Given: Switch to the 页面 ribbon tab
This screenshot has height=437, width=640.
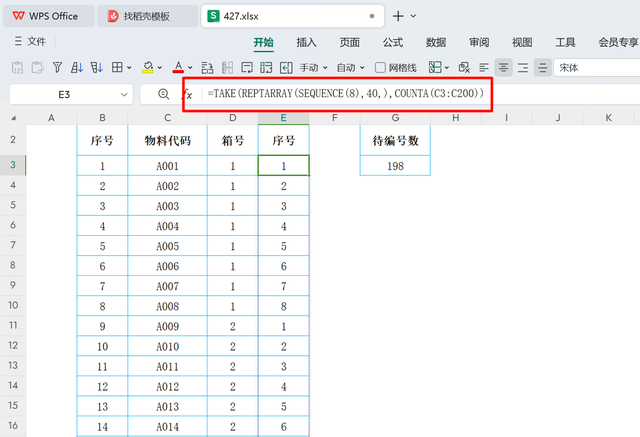Looking at the screenshot, I should point(350,42).
